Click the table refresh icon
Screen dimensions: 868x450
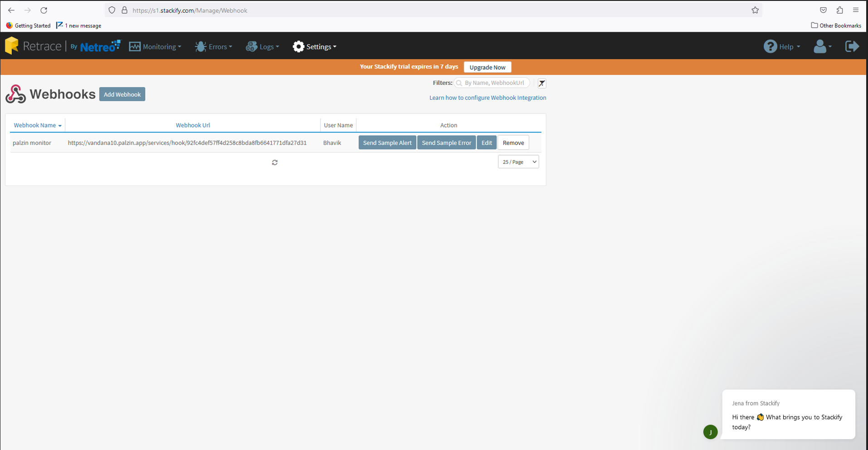pos(275,162)
